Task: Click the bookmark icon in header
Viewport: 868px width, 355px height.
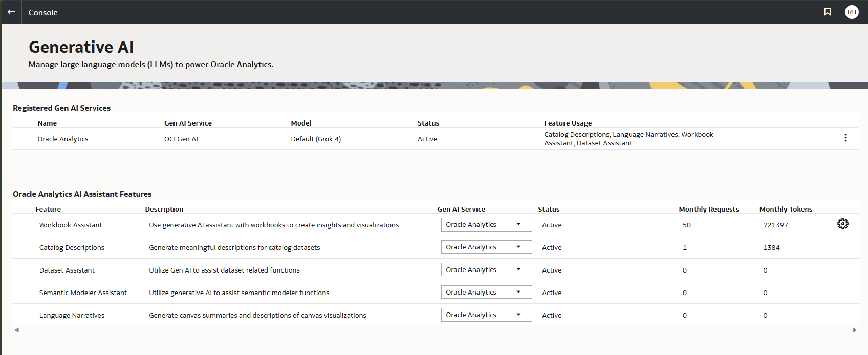Action: 828,12
